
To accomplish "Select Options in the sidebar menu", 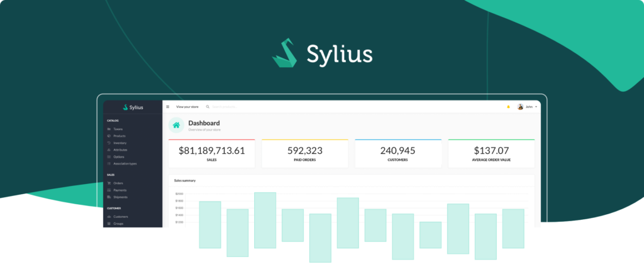I will pyautogui.click(x=118, y=157).
